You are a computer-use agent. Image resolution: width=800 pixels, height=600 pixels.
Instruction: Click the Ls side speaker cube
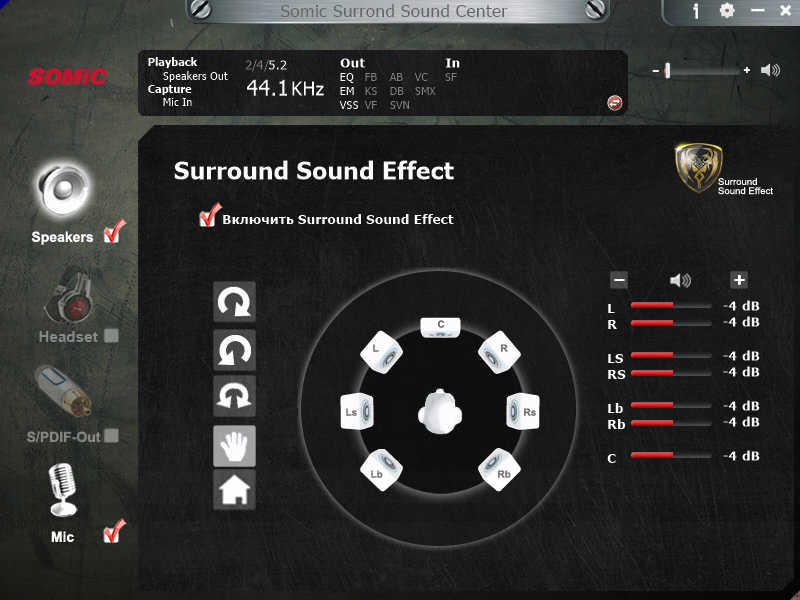[x=357, y=411]
